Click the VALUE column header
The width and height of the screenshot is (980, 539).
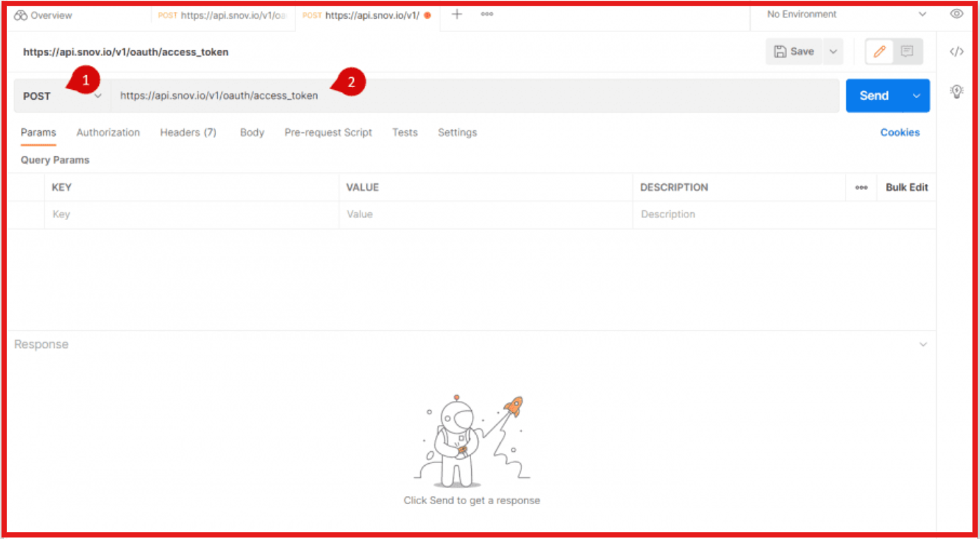tap(362, 187)
